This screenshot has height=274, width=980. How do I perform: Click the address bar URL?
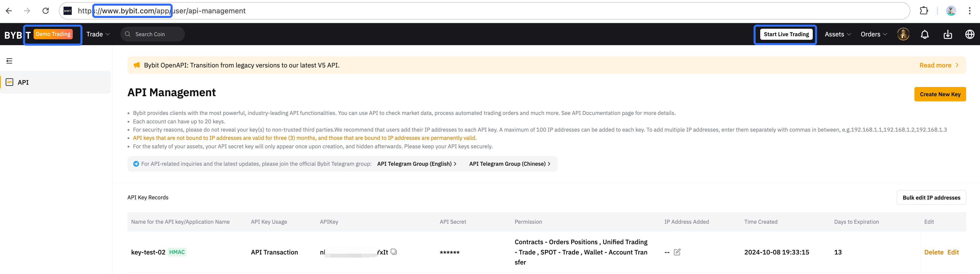pyautogui.click(x=162, y=11)
